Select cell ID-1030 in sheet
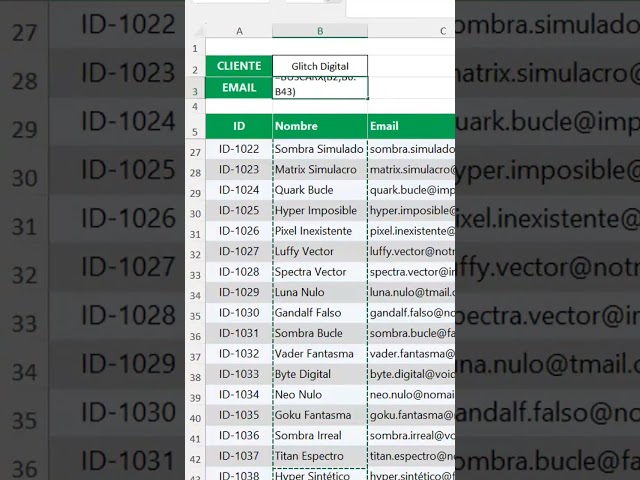The width and height of the screenshot is (640, 480). pos(239,313)
